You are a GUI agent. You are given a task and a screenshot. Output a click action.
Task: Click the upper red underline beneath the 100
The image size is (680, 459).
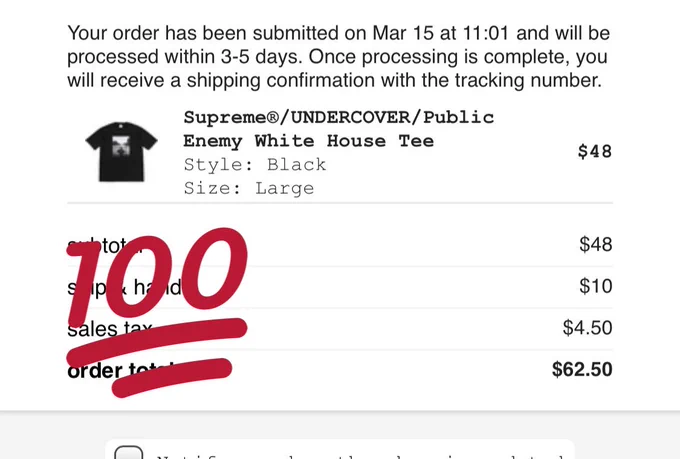[x=157, y=341]
